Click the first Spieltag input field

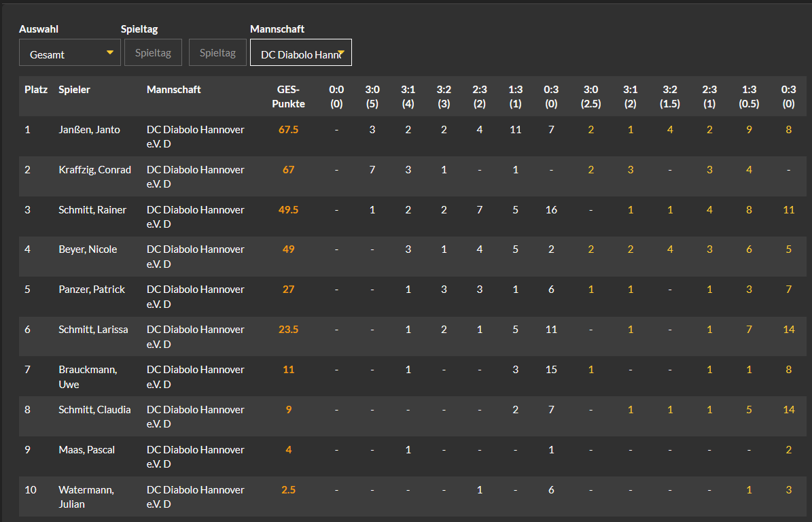pos(154,53)
